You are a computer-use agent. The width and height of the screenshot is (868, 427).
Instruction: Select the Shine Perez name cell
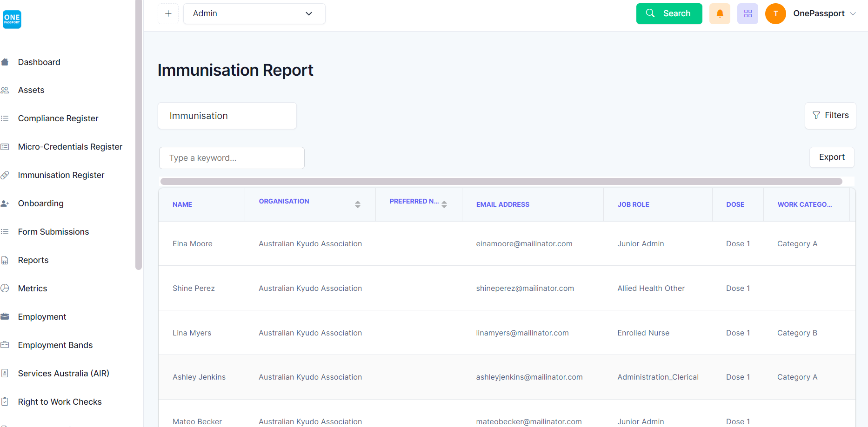click(194, 289)
